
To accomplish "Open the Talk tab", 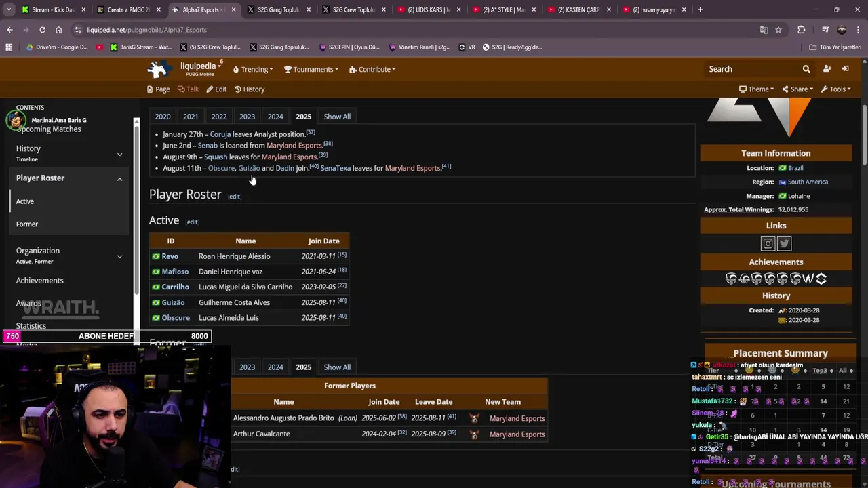I will pos(188,89).
